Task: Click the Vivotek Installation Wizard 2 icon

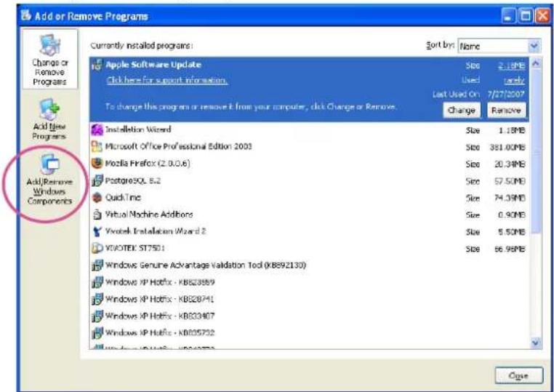Action: pyautogui.click(x=97, y=231)
